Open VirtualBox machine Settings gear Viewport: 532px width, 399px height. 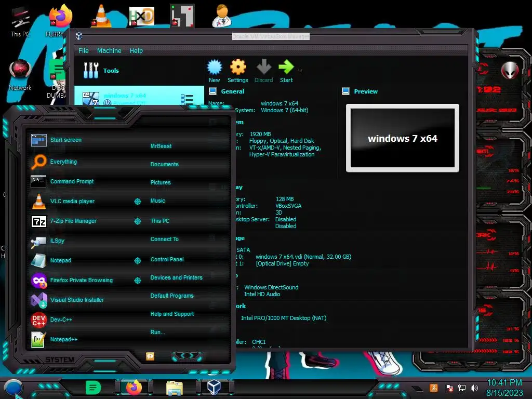(238, 71)
